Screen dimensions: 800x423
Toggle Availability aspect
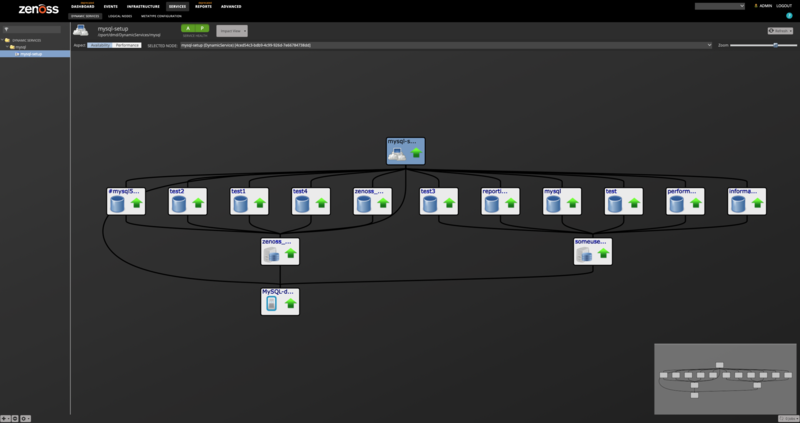pos(100,45)
